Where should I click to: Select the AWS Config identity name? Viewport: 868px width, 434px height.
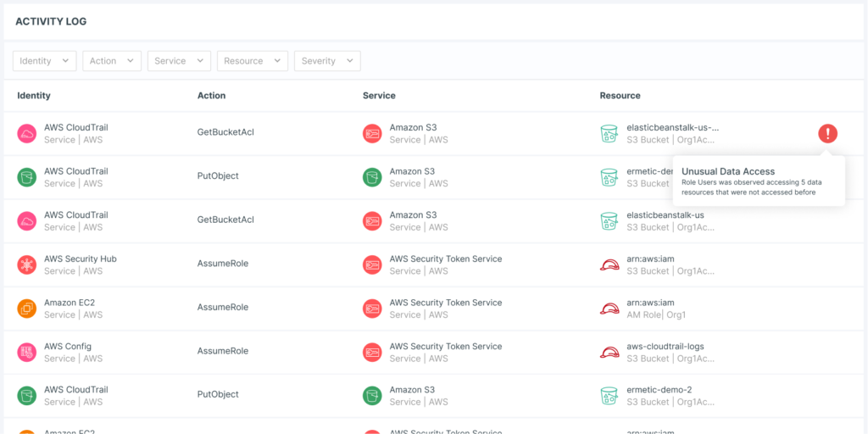click(68, 346)
